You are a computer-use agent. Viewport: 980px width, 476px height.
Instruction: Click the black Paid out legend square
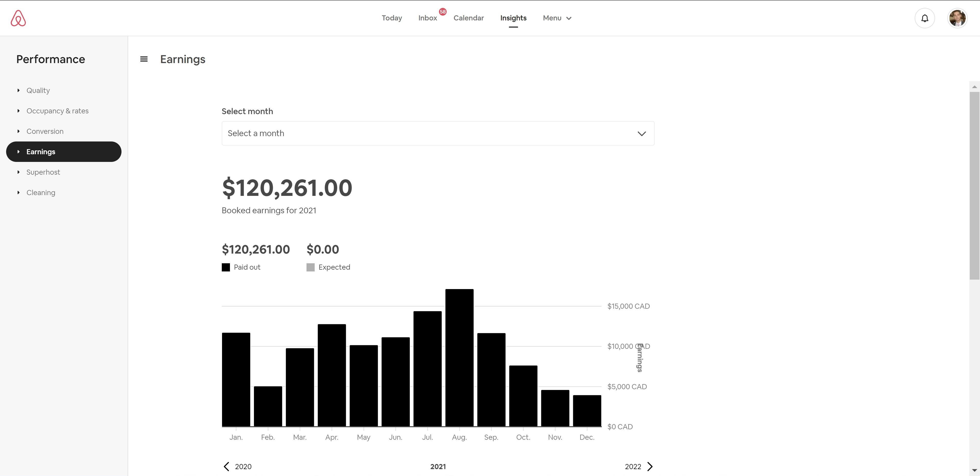pyautogui.click(x=226, y=267)
